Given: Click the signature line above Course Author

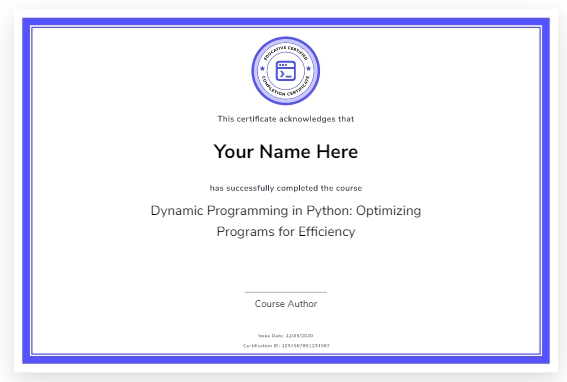Looking at the screenshot, I should point(286,292).
